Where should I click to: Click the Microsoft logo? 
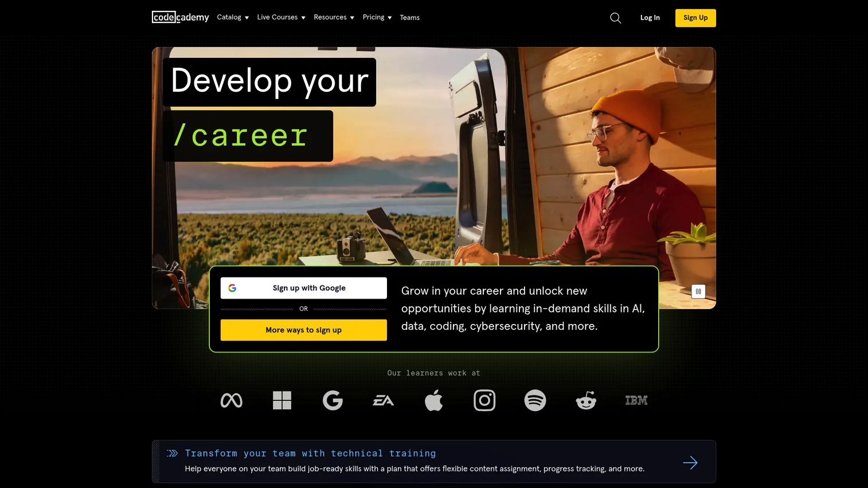click(x=282, y=400)
